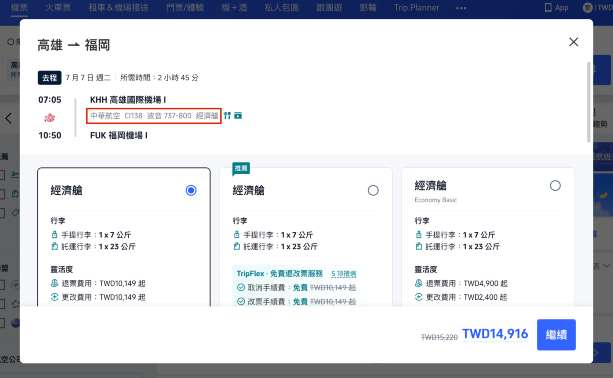Viewport: 613px width, 378px height.
Task: Open the 火車票 train tickets tab
Action: (x=57, y=7)
